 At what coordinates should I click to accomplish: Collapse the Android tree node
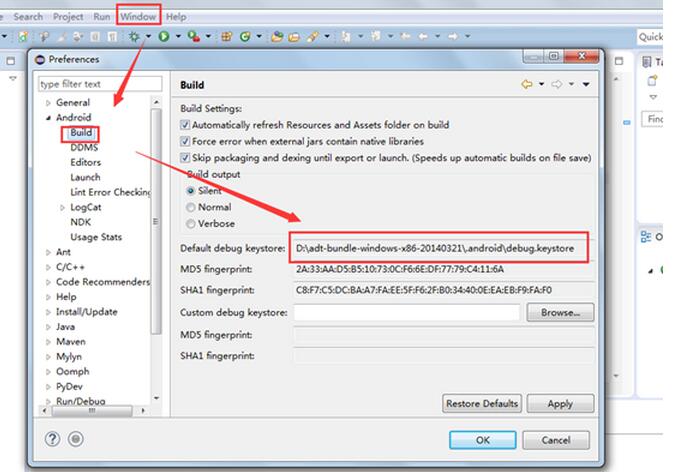(x=48, y=118)
